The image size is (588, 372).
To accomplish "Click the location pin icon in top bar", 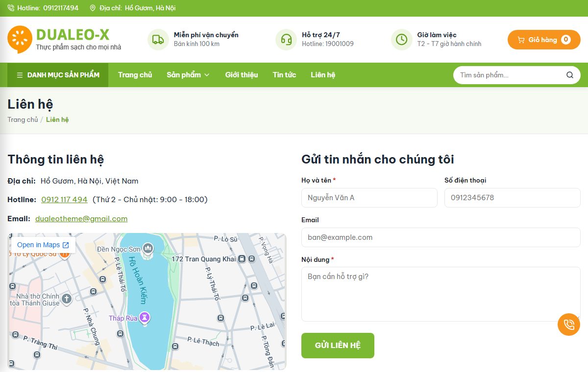I will pyautogui.click(x=93, y=8).
